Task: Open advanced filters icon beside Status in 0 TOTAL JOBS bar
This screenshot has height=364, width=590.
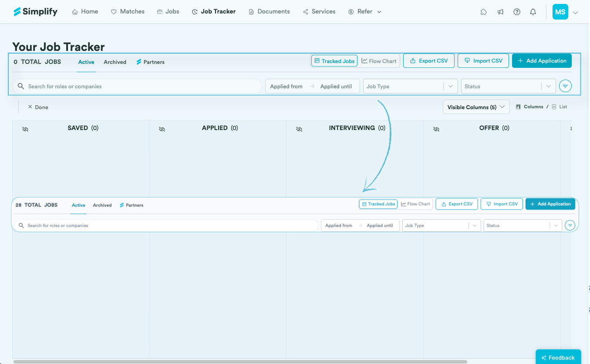Action: pos(565,86)
